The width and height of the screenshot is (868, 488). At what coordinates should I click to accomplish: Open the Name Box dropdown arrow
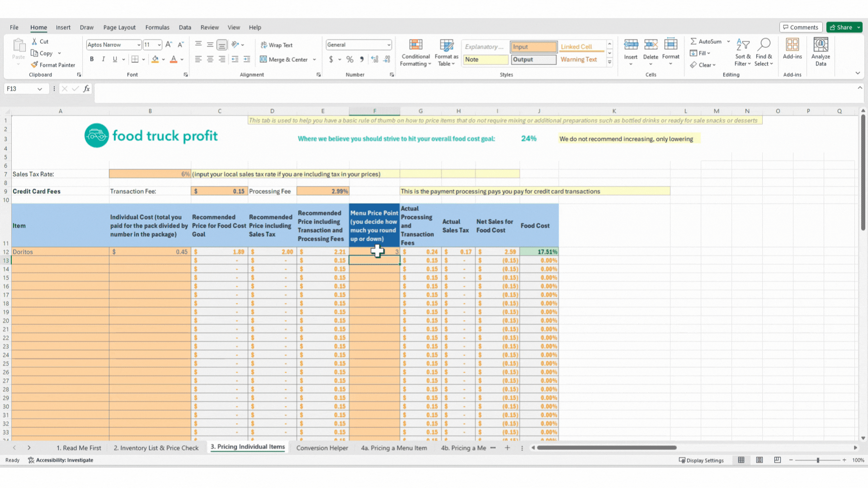pos(40,89)
